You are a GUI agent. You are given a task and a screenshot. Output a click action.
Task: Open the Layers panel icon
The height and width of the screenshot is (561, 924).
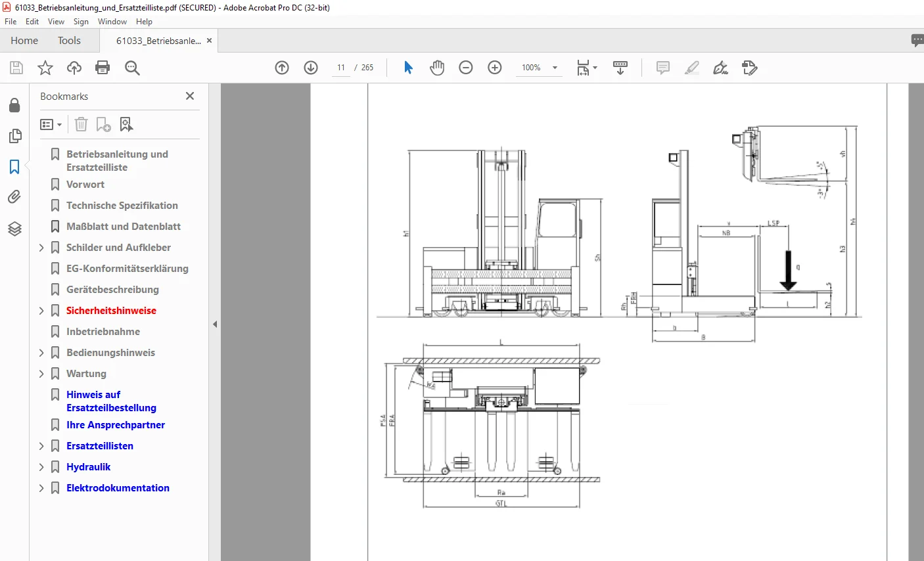(14, 228)
